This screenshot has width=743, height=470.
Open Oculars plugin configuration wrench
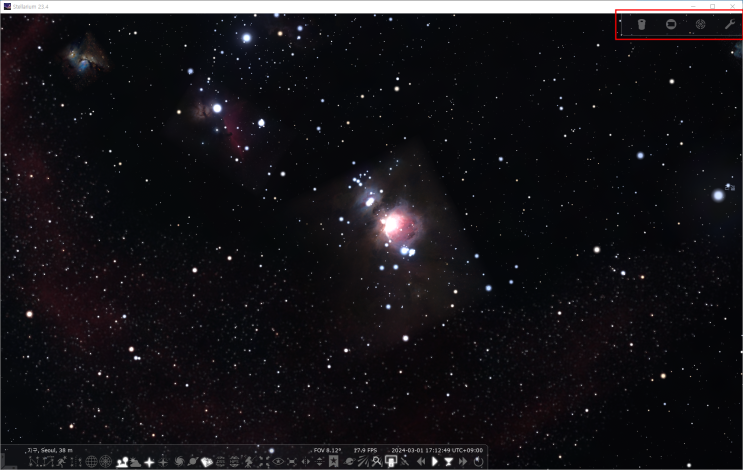(x=729, y=24)
